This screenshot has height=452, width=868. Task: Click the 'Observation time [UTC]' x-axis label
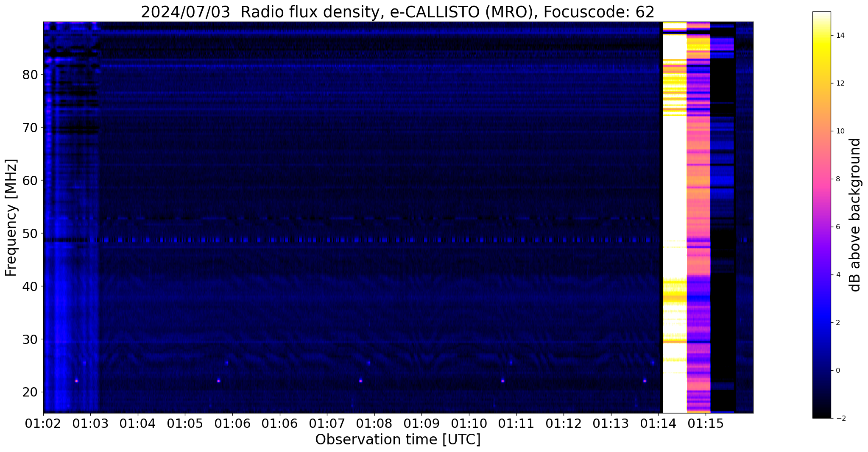click(x=398, y=439)
